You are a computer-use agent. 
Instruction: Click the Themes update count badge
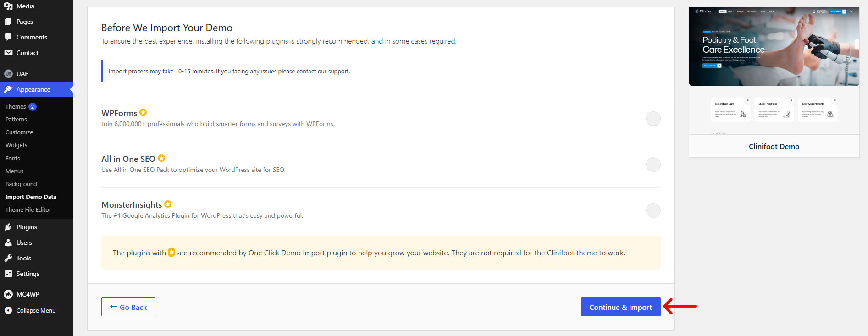pos(33,106)
